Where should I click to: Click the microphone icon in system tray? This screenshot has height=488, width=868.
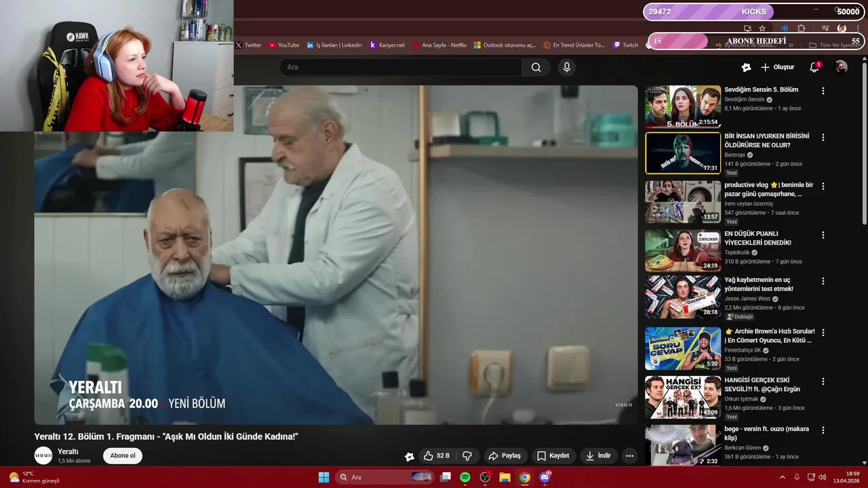[797, 477]
